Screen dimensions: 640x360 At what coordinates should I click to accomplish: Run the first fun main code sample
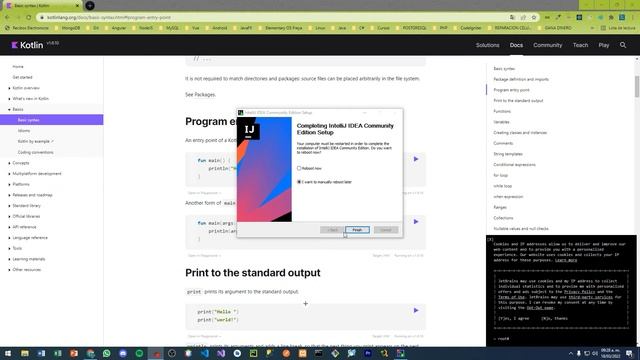[x=416, y=159]
